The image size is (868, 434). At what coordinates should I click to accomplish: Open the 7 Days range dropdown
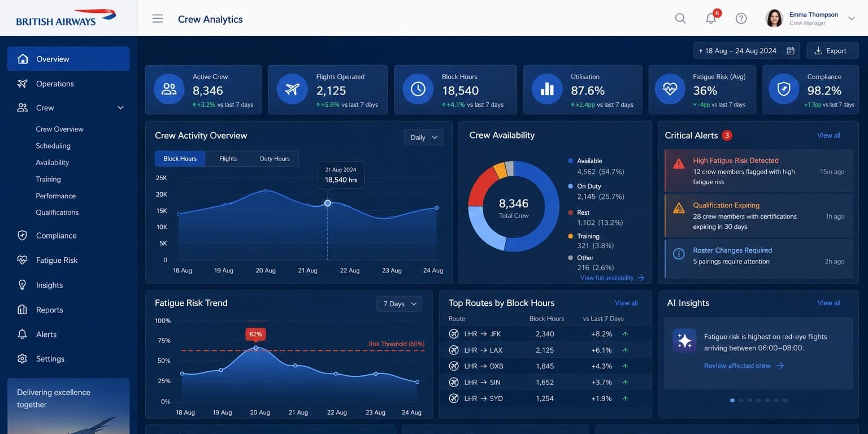[x=400, y=304]
